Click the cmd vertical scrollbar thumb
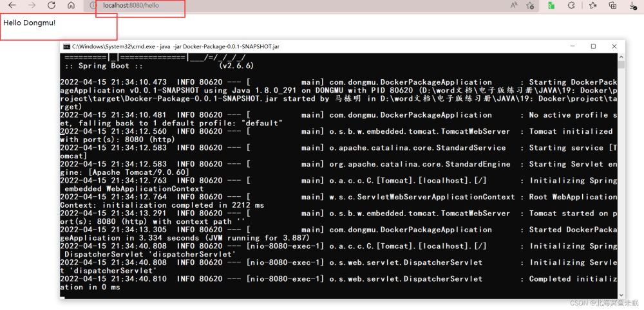The image size is (644, 310). coord(621,65)
